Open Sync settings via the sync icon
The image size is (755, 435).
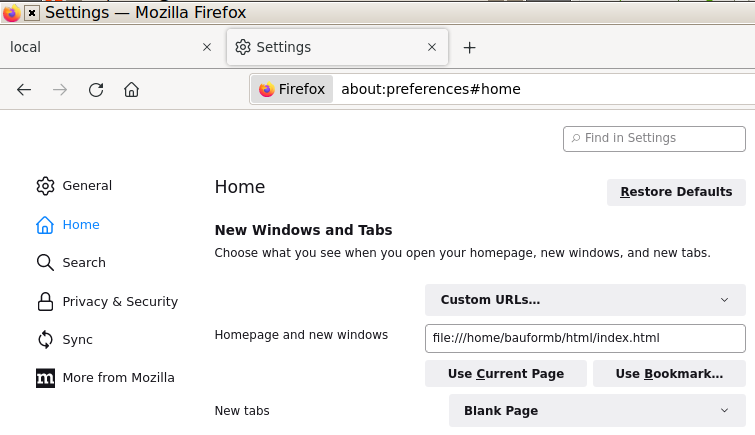pyautogui.click(x=45, y=340)
